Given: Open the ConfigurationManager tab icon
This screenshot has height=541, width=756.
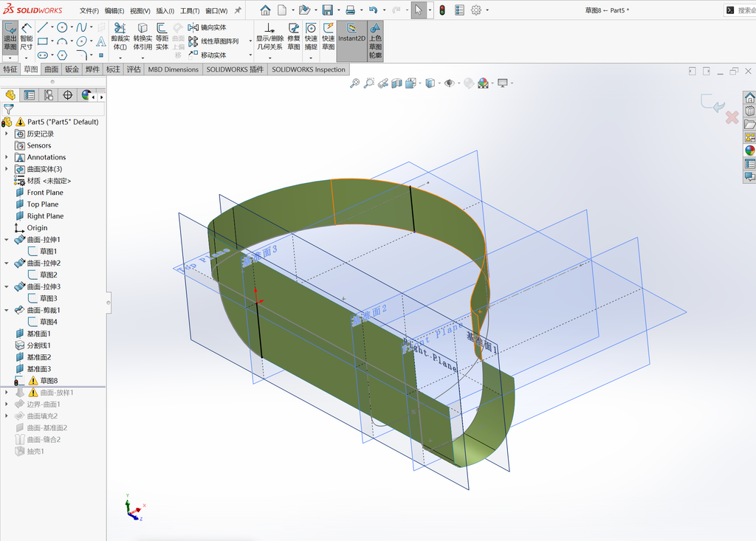Looking at the screenshot, I should point(49,95).
